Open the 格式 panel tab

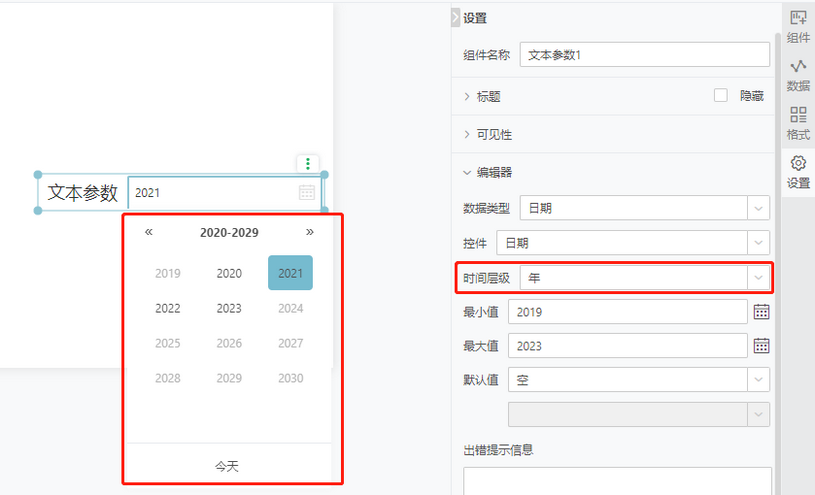pos(798,124)
